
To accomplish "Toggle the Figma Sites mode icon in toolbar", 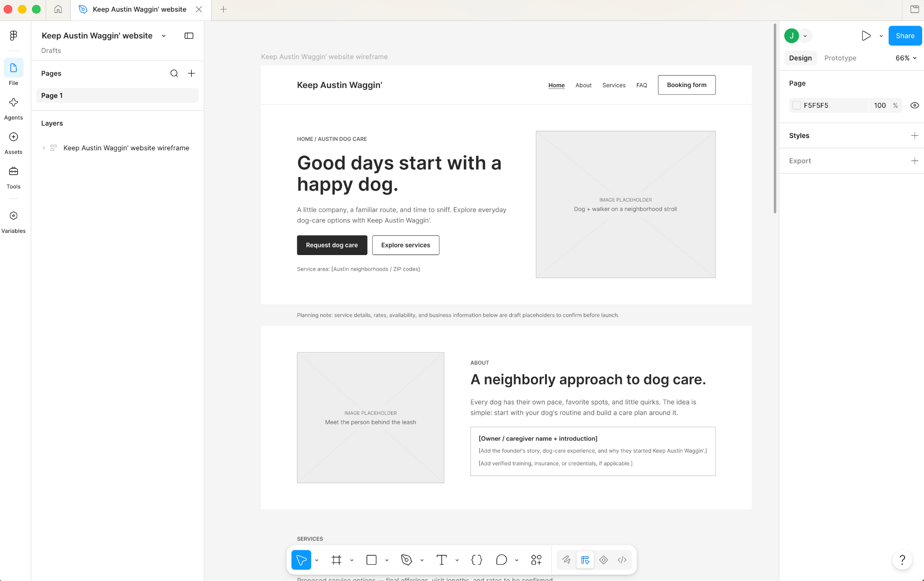I will pyautogui.click(x=604, y=560).
